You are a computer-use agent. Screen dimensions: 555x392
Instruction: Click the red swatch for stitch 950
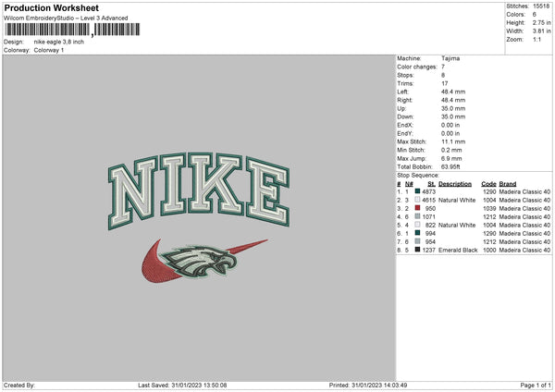418,208
